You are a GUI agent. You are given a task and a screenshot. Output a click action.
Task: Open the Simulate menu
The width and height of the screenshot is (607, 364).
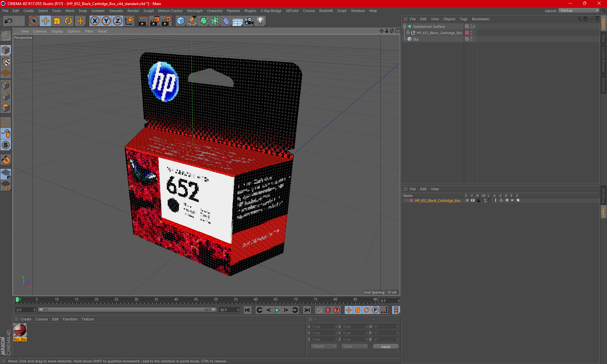tap(116, 11)
